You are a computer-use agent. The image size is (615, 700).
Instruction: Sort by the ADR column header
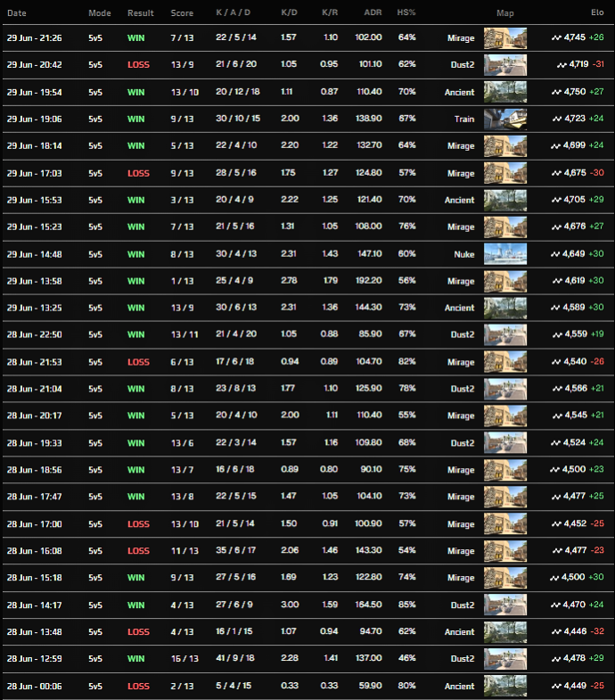[x=373, y=12]
